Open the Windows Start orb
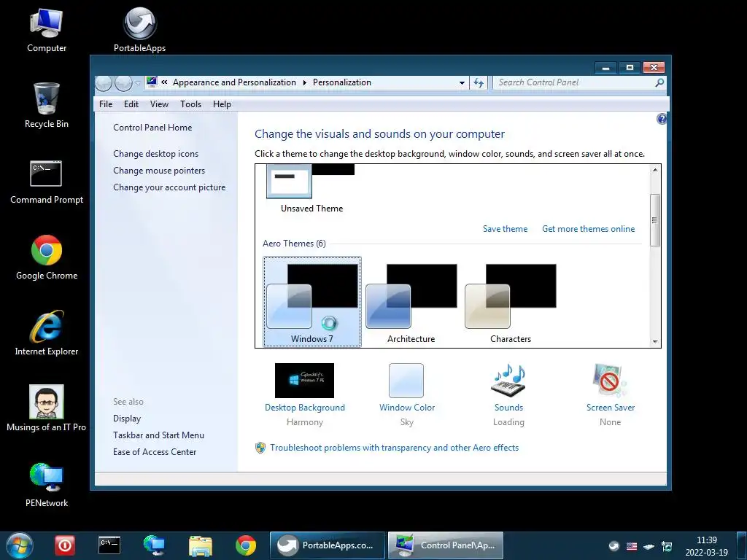 (20, 545)
